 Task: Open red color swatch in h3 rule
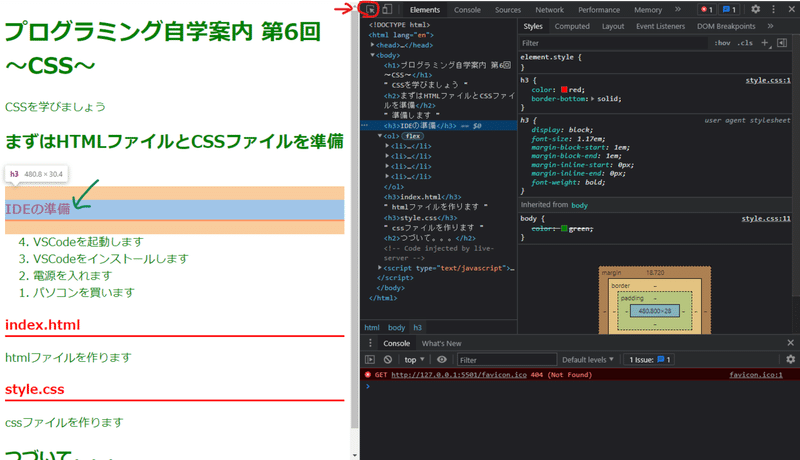[x=564, y=90]
